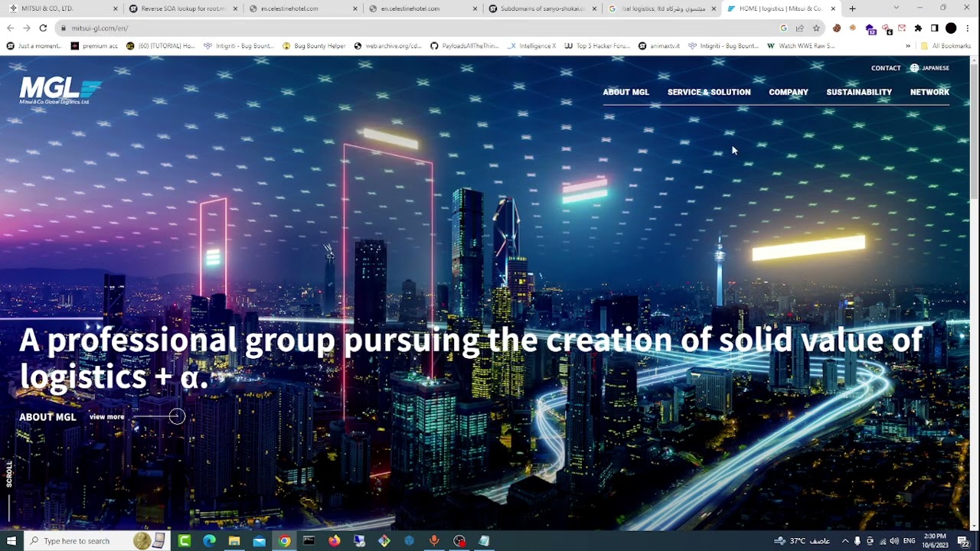
Task: Open the tab search dropdown arrow
Action: tap(897, 8)
